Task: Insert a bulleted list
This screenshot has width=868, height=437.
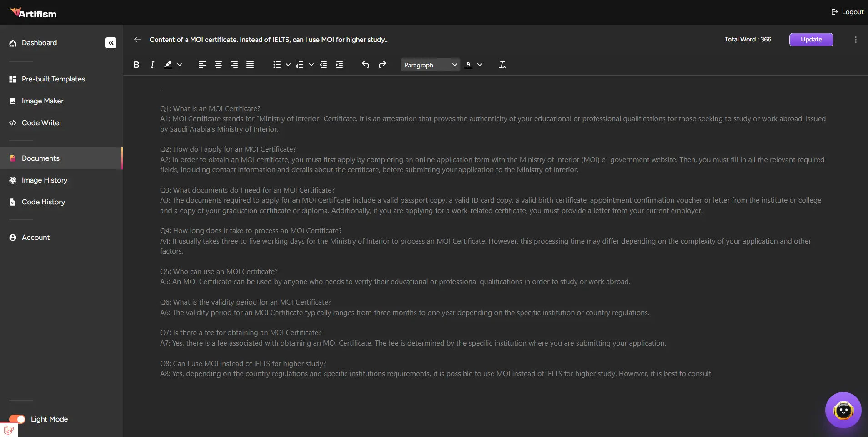Action: click(277, 65)
